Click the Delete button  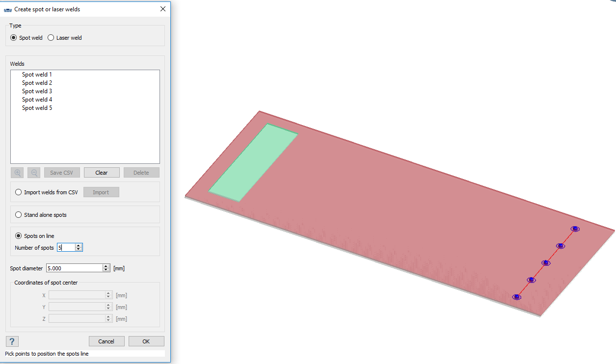[141, 173]
